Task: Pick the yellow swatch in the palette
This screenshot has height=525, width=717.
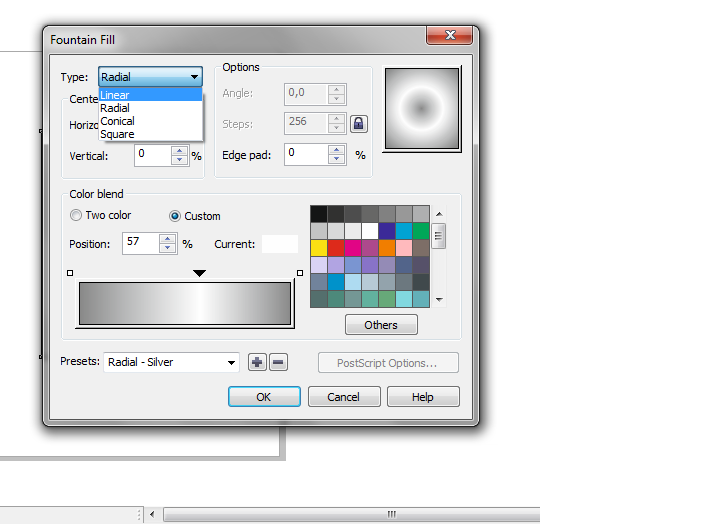Action: [x=319, y=248]
